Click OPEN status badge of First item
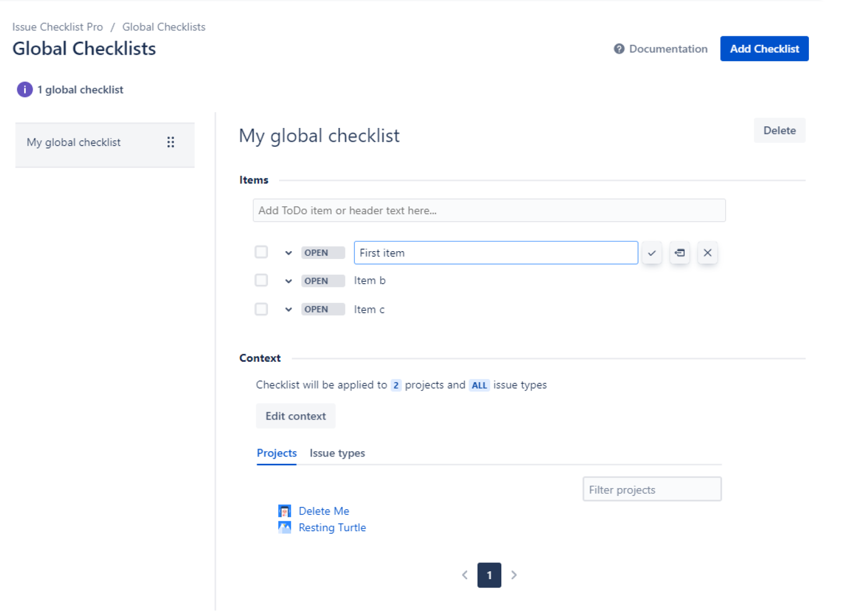This screenshot has height=616, width=842. pos(323,253)
